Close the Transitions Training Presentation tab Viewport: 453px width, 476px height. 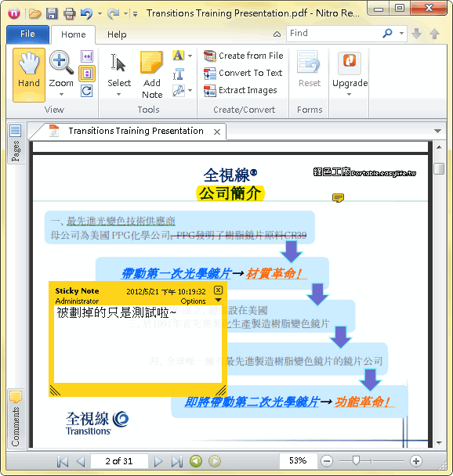point(217,132)
